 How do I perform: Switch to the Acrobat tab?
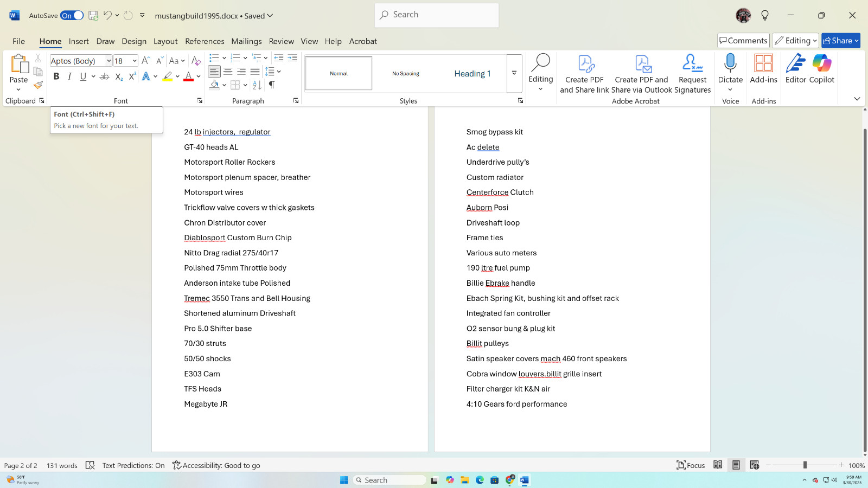point(363,41)
